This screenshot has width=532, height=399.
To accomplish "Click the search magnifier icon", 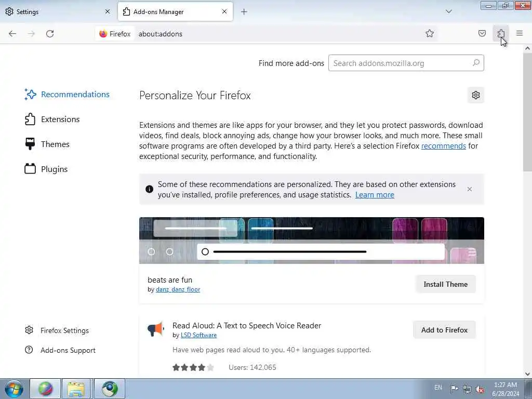I will click(x=476, y=63).
